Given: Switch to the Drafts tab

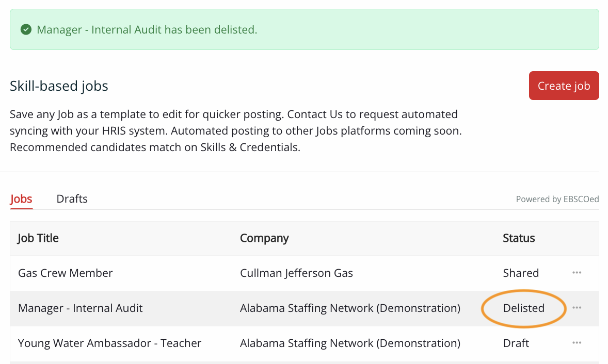Looking at the screenshot, I should pos(72,199).
